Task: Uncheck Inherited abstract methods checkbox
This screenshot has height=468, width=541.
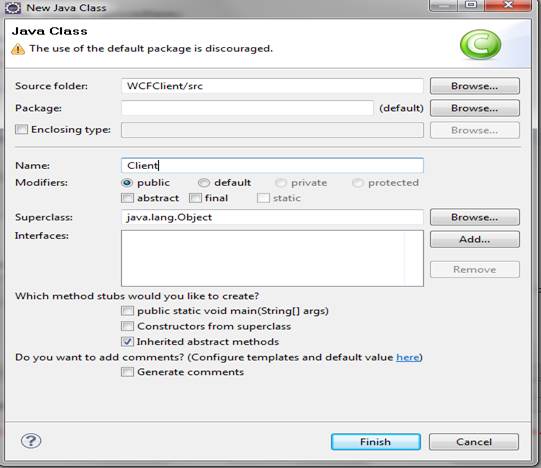Action: pos(127,342)
